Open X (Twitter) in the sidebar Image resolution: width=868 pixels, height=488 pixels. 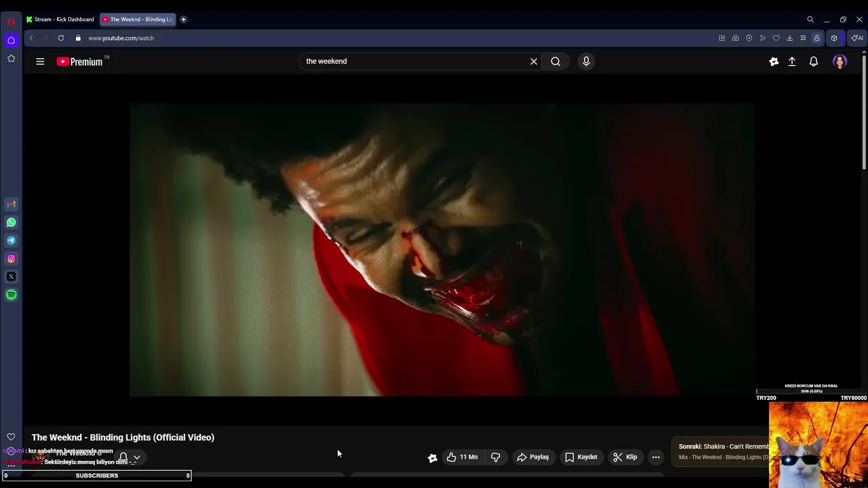(x=11, y=277)
